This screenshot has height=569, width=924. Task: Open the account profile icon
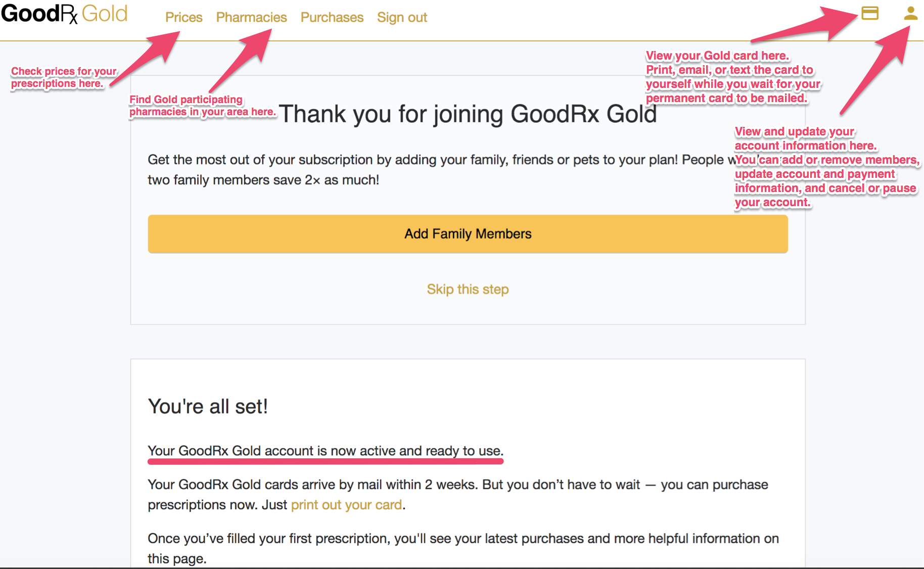(911, 13)
